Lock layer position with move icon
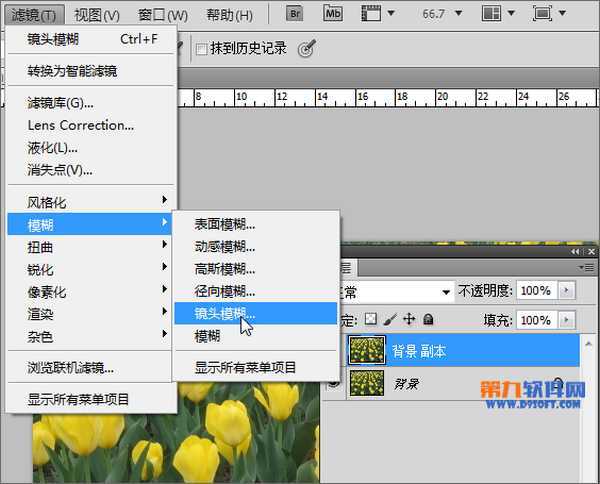The height and width of the screenshot is (484, 600). pos(408,320)
